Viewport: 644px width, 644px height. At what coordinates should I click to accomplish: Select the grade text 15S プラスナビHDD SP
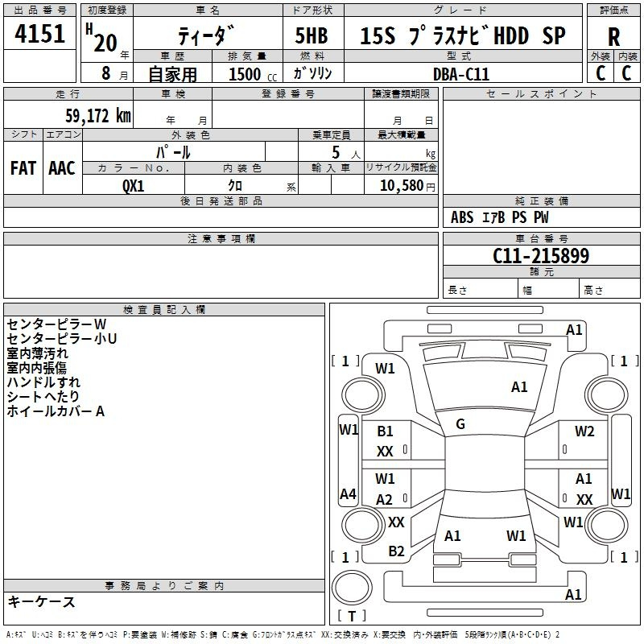click(x=463, y=35)
